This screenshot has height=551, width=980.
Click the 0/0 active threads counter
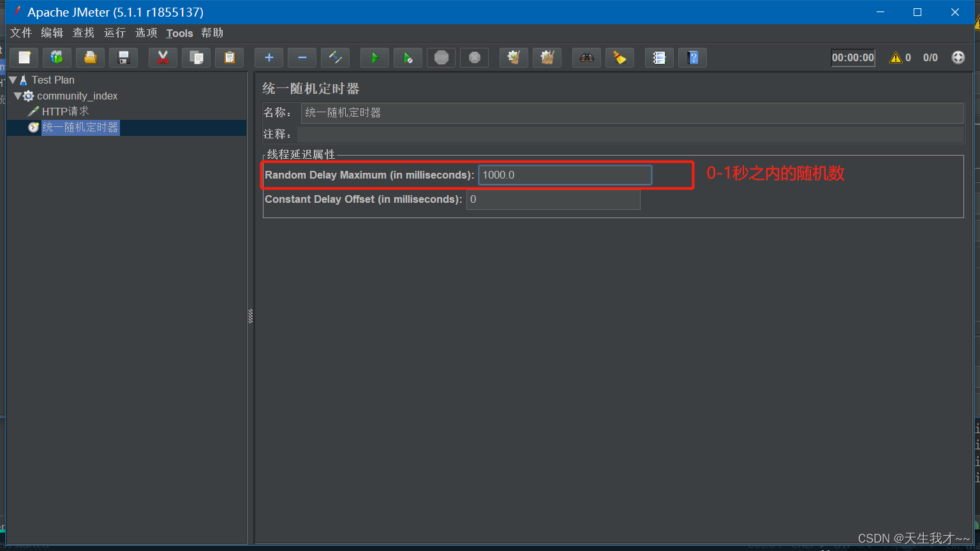pos(930,57)
